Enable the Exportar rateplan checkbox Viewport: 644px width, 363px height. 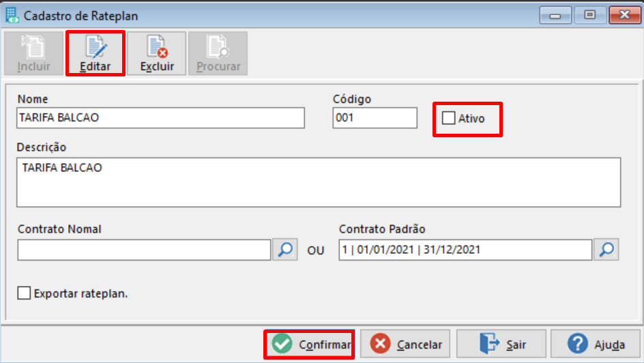(24, 293)
